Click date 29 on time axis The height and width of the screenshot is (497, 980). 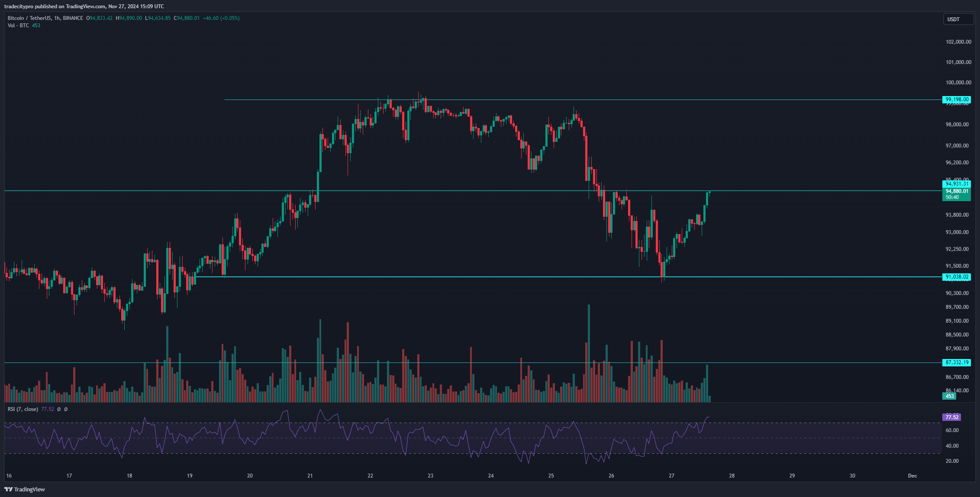tap(792, 476)
